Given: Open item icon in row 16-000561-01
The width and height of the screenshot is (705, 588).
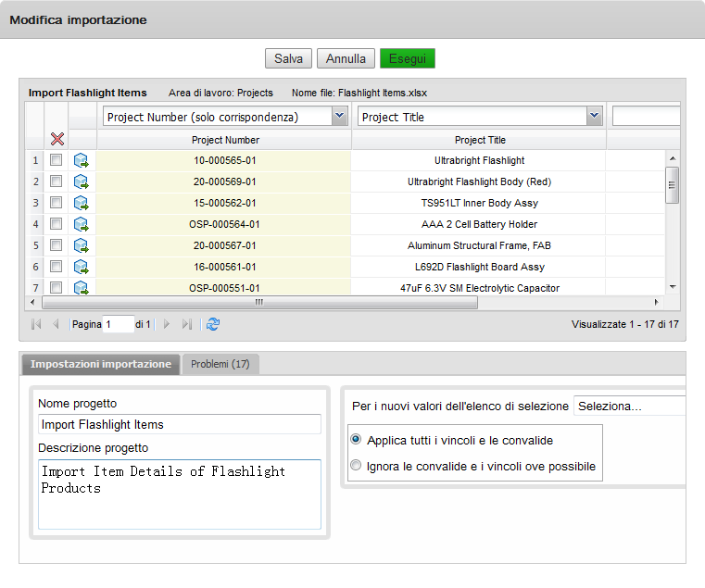Looking at the screenshot, I should point(81,267).
